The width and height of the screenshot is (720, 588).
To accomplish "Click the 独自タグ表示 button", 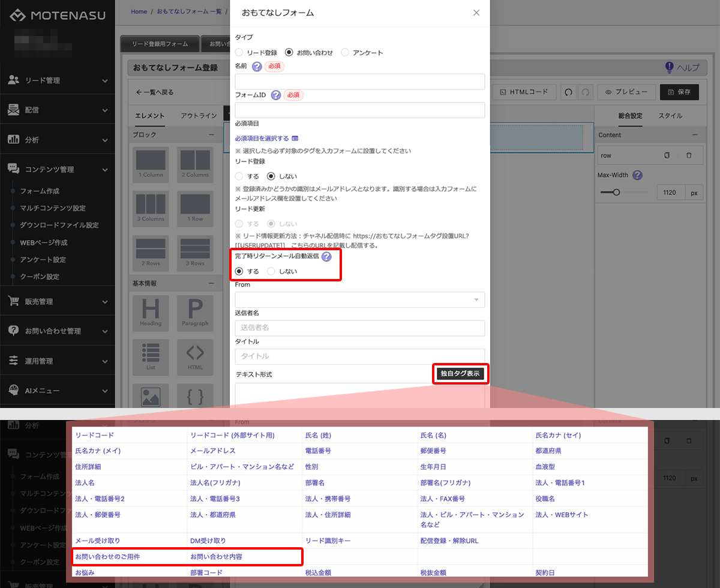I will (460, 374).
